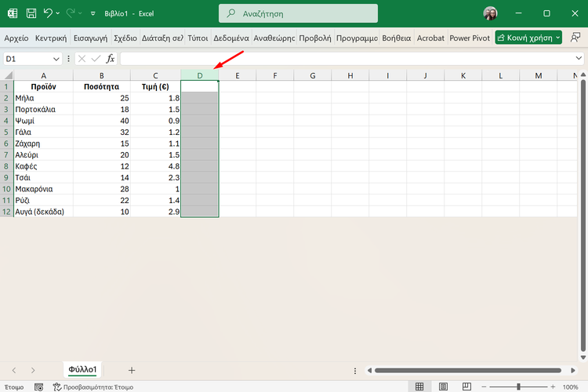Select Normal view in status bar
Screen dimensions: 588x392
[x=419, y=387]
